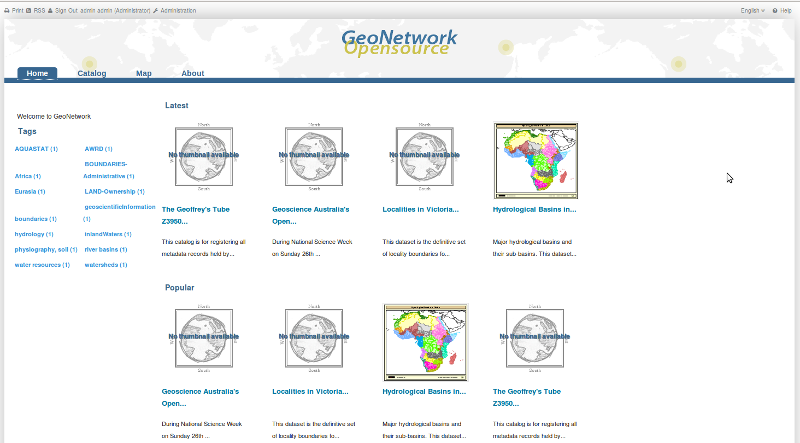This screenshot has height=443, width=800.
Task: Open Popular thumbnail for Geoscience Australia's Open
Action: coord(204,338)
